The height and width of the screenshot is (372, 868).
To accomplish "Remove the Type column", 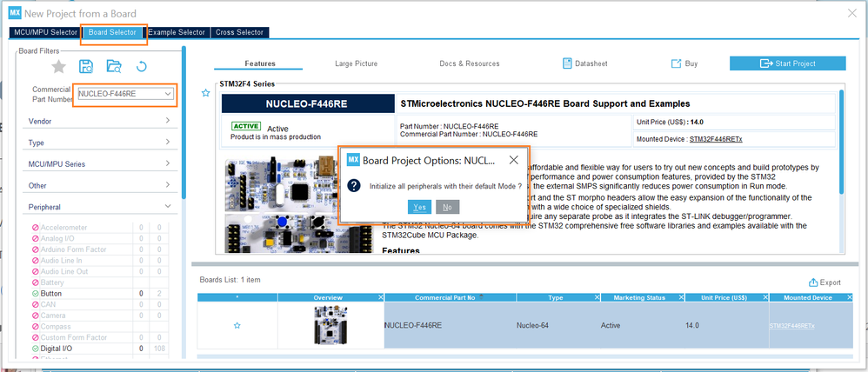I will [597, 298].
